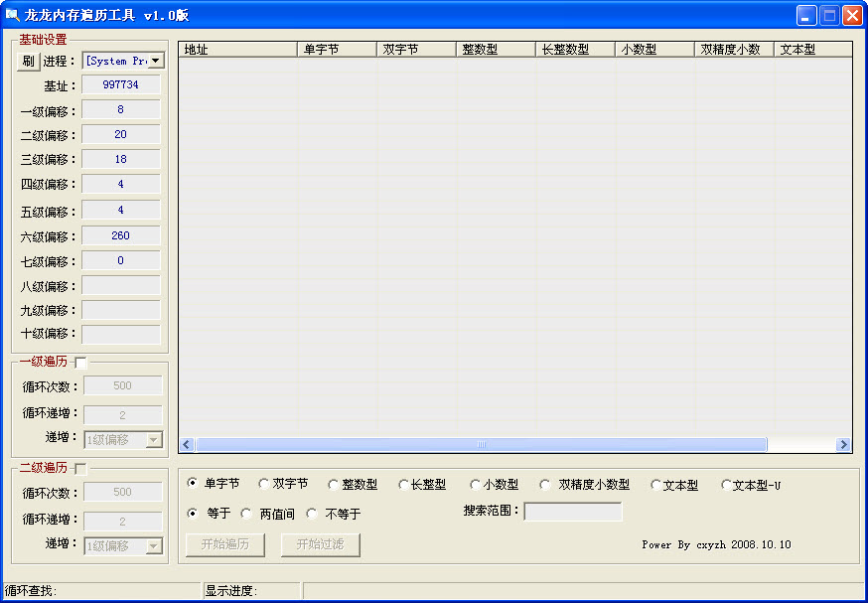The image size is (868, 603).
Task: Click the scroll left arrow of the table
Action: point(187,445)
